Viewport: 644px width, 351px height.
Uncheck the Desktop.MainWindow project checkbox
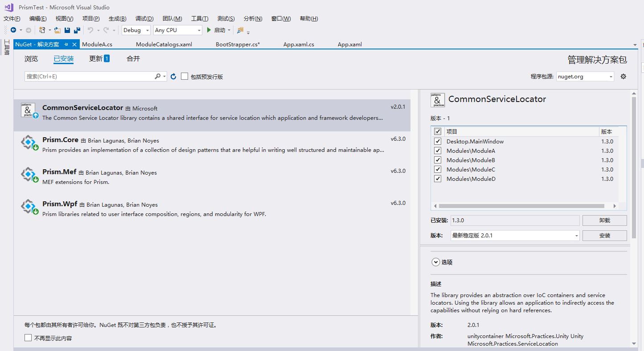(438, 141)
